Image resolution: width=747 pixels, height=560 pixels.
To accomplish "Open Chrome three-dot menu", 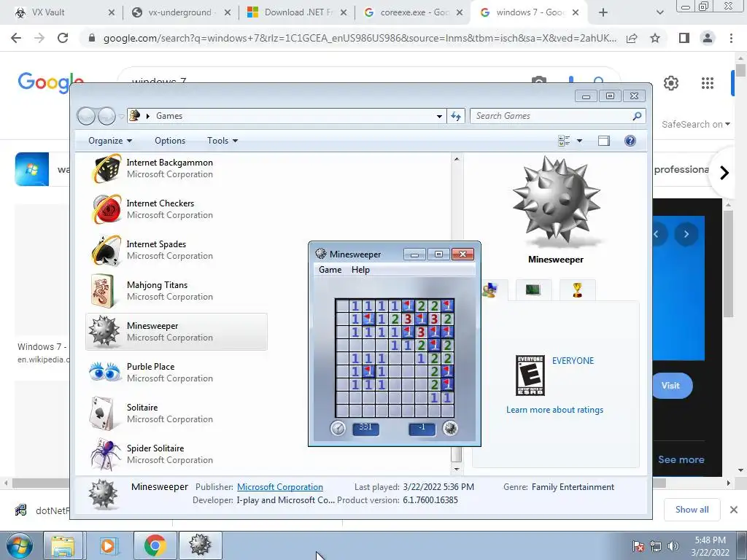I will (731, 38).
